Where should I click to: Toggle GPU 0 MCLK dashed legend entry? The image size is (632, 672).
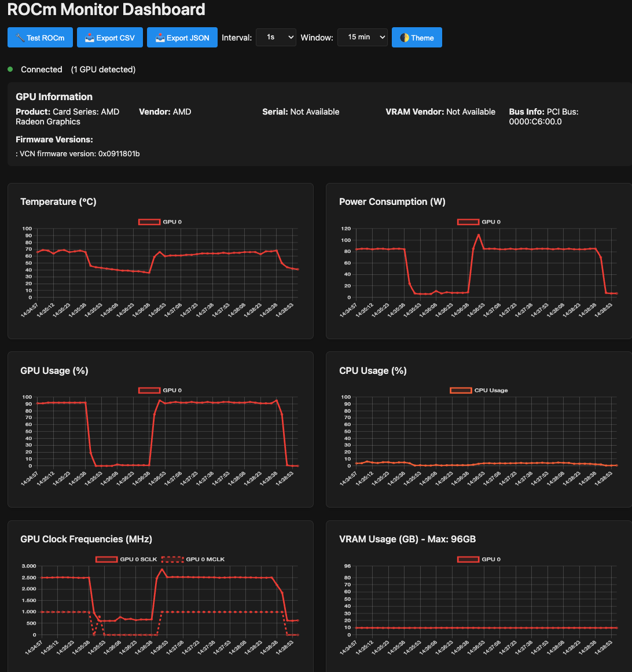point(193,559)
